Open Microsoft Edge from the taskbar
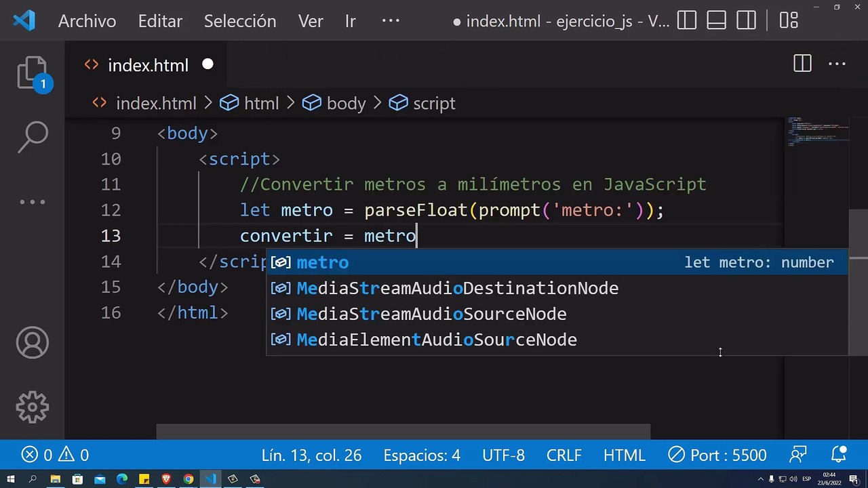868x488 pixels. (122, 479)
